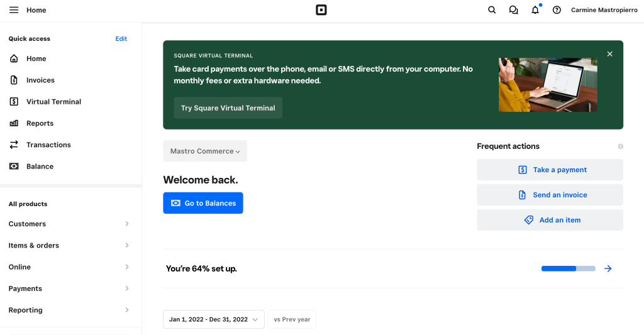Open the Mastro Commerce location dropdown
This screenshot has height=335, width=644.
point(205,151)
